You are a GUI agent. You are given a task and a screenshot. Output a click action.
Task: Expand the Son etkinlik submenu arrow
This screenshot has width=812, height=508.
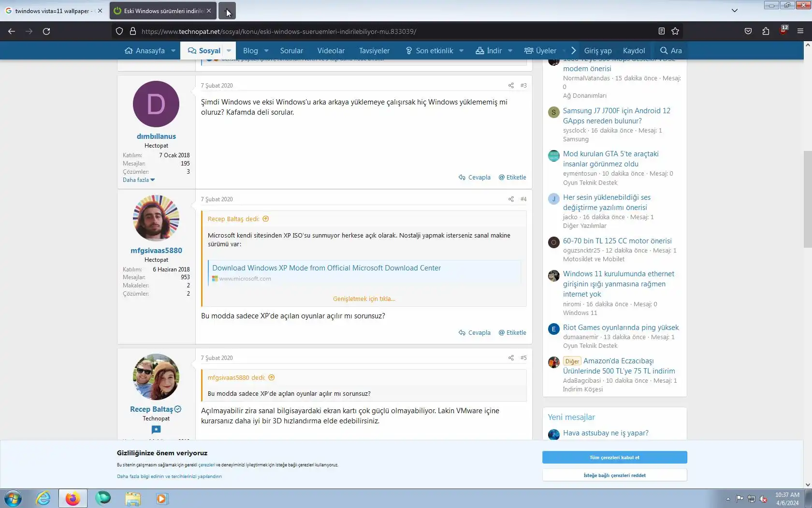tap(462, 50)
